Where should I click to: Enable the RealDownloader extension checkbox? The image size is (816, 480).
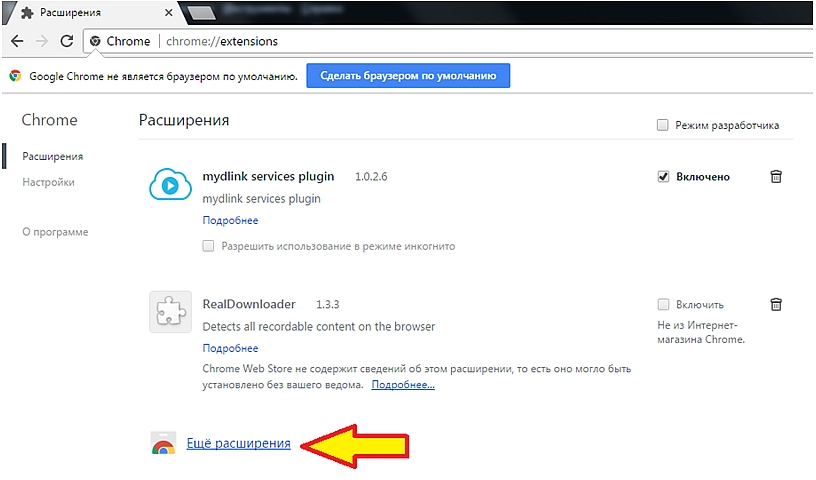(x=663, y=304)
